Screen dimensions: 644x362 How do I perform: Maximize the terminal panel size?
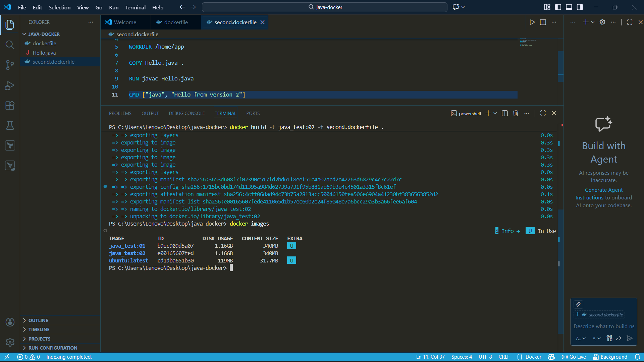point(543,113)
